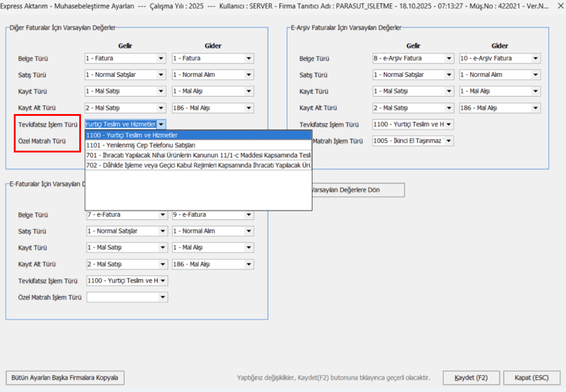Open Diğer Faturalar Gelir Kayıt Türü dropdown
Image resolution: width=566 pixels, height=392 pixels.
(125, 91)
